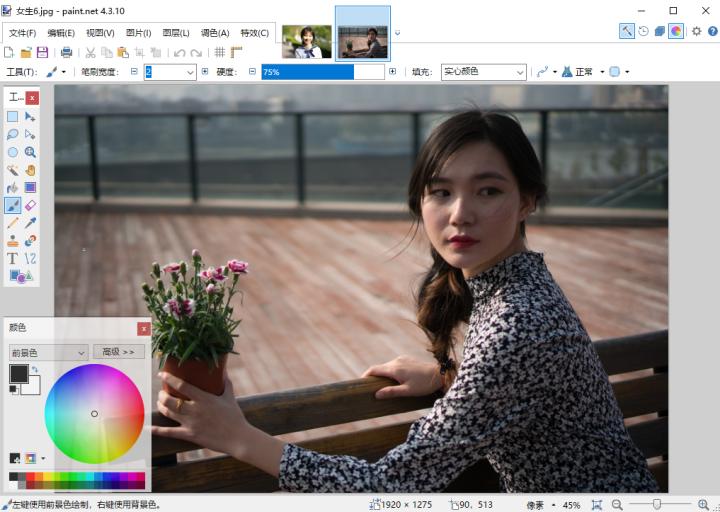Select the Text tool
The image size is (720, 512).
coord(13,258)
